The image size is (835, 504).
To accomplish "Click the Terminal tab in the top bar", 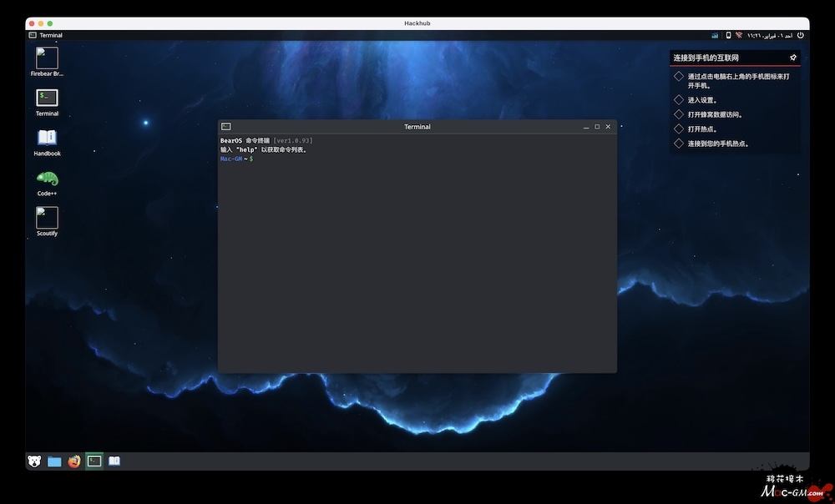I will (46, 36).
